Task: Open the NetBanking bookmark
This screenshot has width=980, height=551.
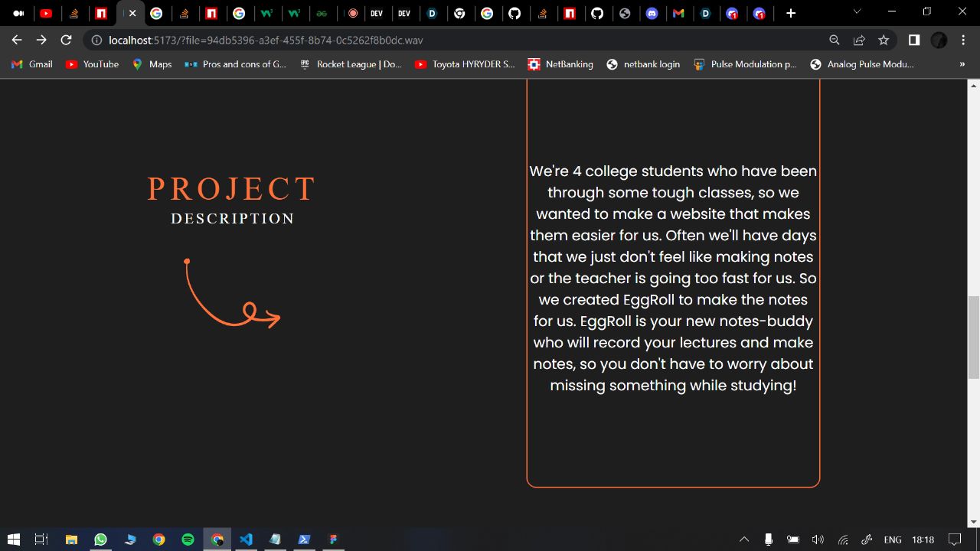Action: 560,64
